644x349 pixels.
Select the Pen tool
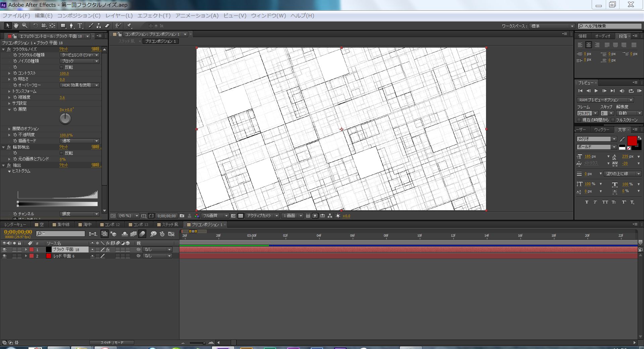[x=71, y=26]
